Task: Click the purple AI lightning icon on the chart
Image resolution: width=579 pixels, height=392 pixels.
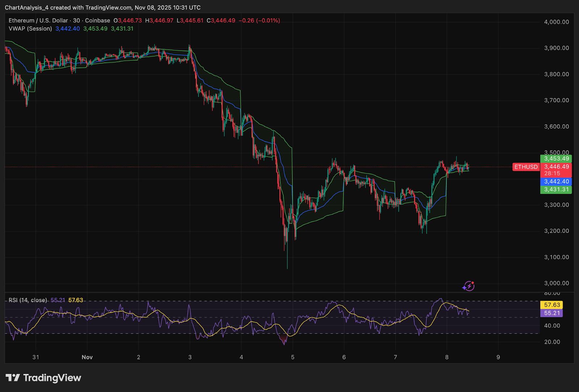Action: (x=468, y=286)
